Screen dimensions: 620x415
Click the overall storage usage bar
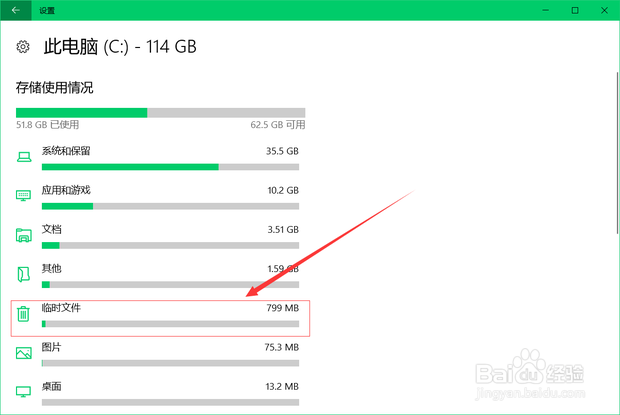tap(161, 113)
